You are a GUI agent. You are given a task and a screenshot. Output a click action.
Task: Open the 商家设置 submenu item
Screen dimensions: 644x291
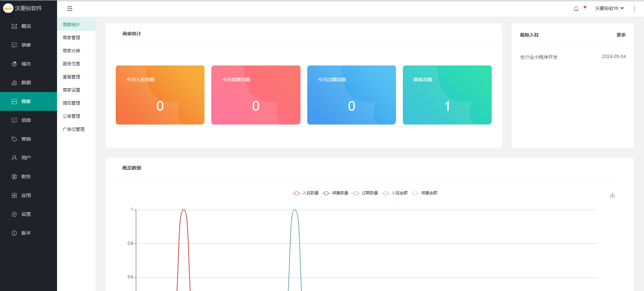[76, 90]
